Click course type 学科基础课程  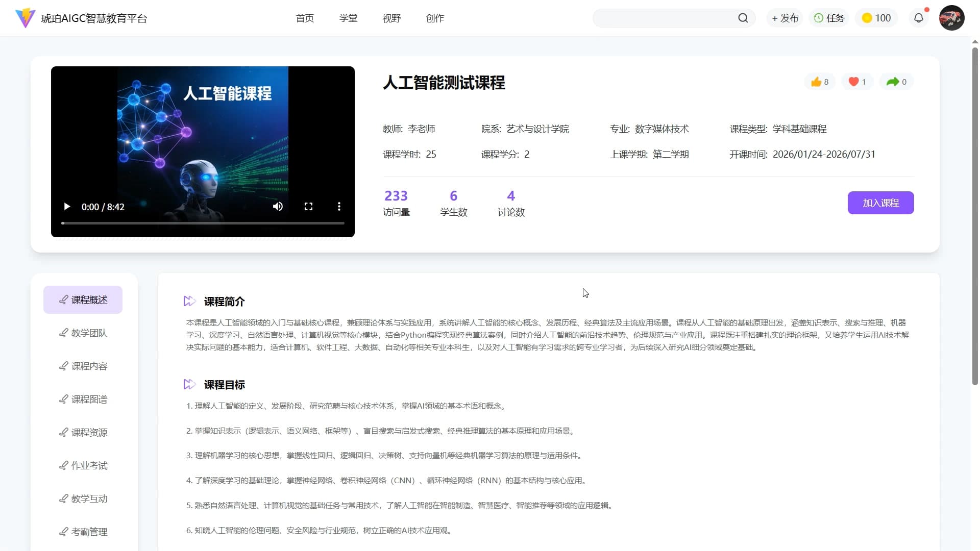(x=800, y=129)
